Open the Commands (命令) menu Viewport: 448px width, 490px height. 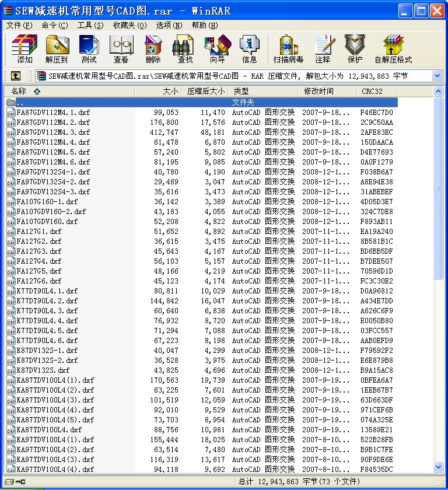click(x=55, y=25)
